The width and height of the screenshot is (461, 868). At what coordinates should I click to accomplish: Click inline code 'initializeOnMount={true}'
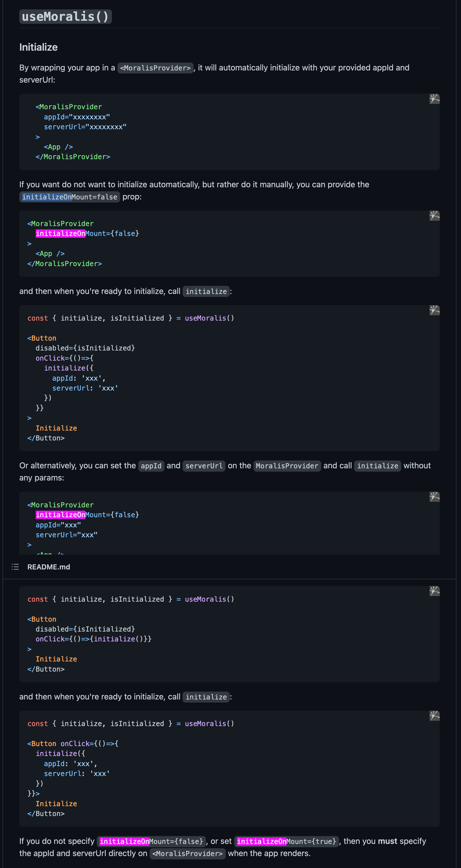pyautogui.click(x=286, y=841)
